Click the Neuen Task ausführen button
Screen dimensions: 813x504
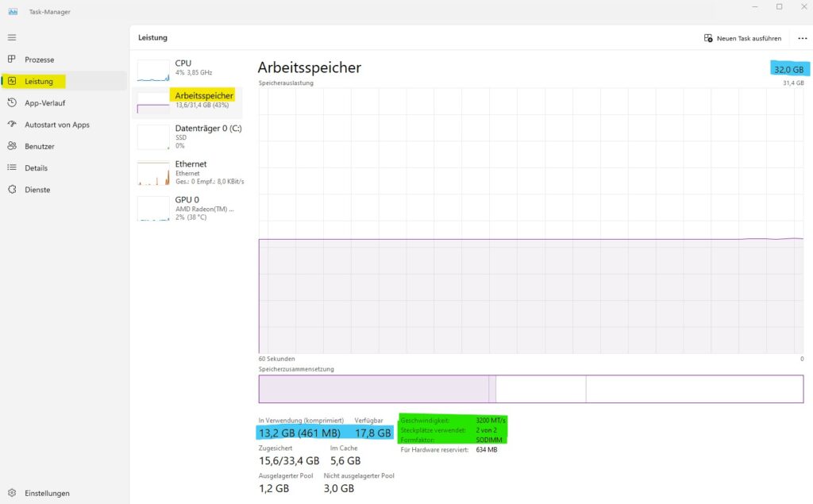(742, 37)
